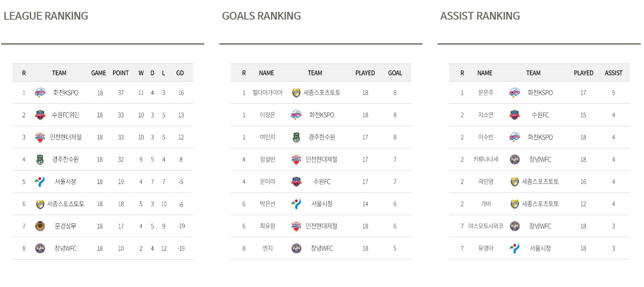The image size is (644, 287).
Task: Click the 경주한수원 logo next to 여민지
Action: click(x=296, y=137)
